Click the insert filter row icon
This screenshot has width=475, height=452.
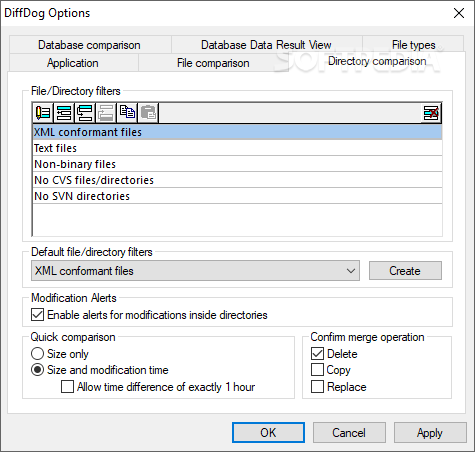tap(85, 113)
